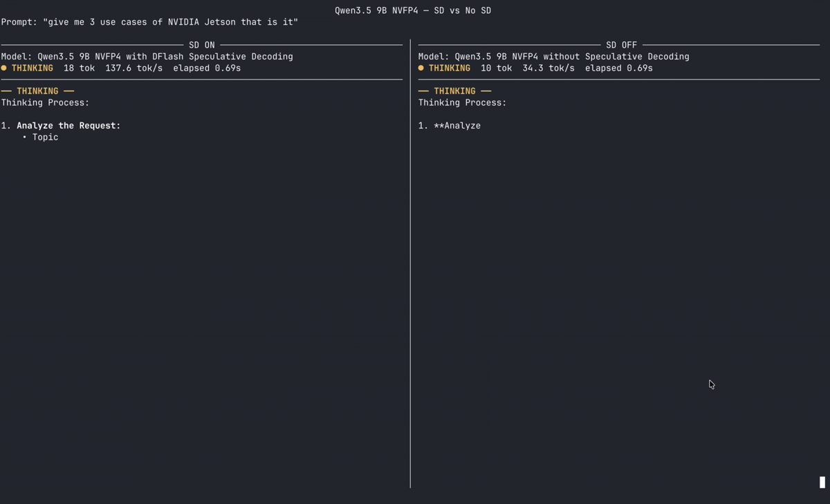Image resolution: width=830 pixels, height=504 pixels.
Task: Click elapsed 0.69s in SD OFF panel
Action: [x=618, y=68]
